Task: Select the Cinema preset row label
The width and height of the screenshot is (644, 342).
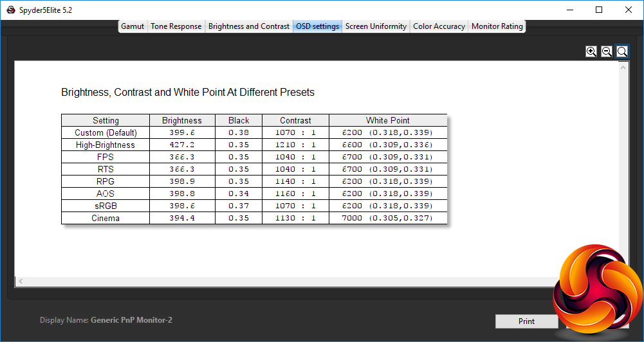Action: (106, 218)
